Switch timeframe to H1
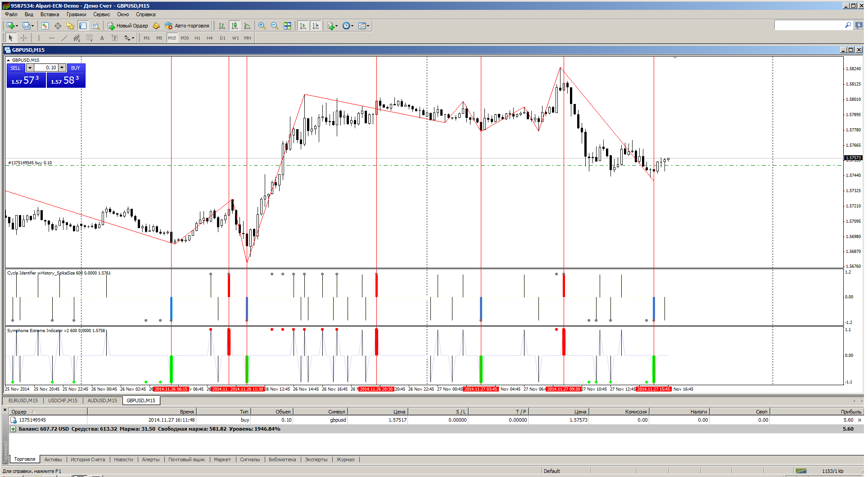Image resolution: width=868 pixels, height=477 pixels. pyautogui.click(x=197, y=38)
